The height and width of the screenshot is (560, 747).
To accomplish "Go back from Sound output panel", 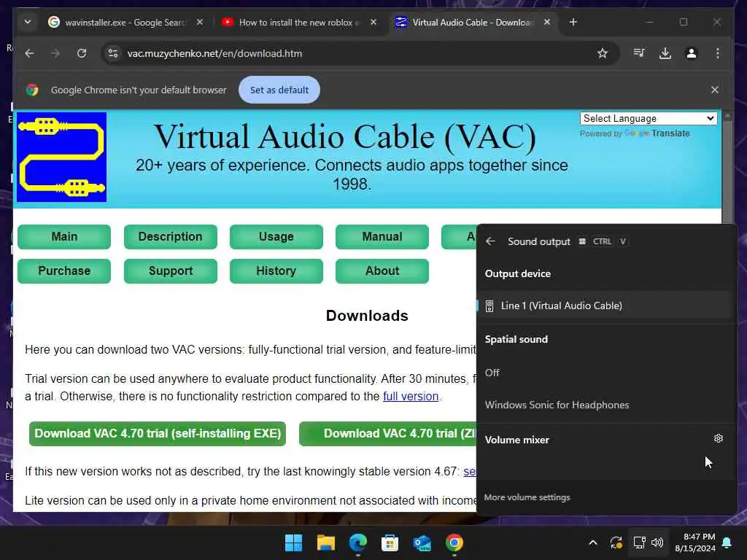I will click(490, 241).
